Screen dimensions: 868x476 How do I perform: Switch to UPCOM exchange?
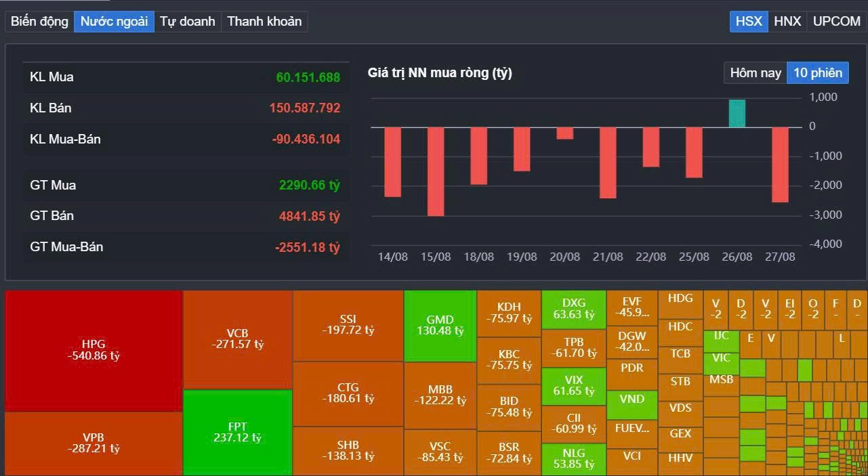pos(836,22)
